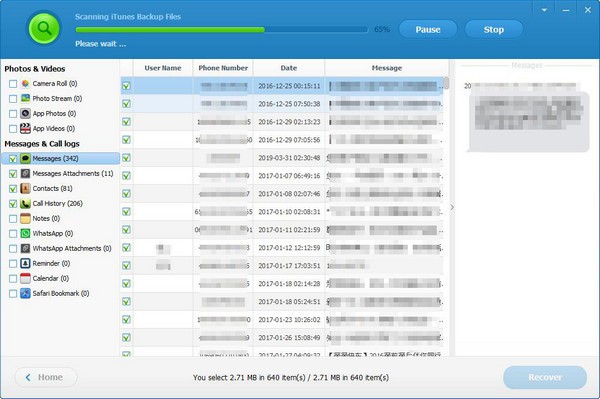
Task: Select row dated 2016-12-29 07:05:56
Action: [x=282, y=140]
